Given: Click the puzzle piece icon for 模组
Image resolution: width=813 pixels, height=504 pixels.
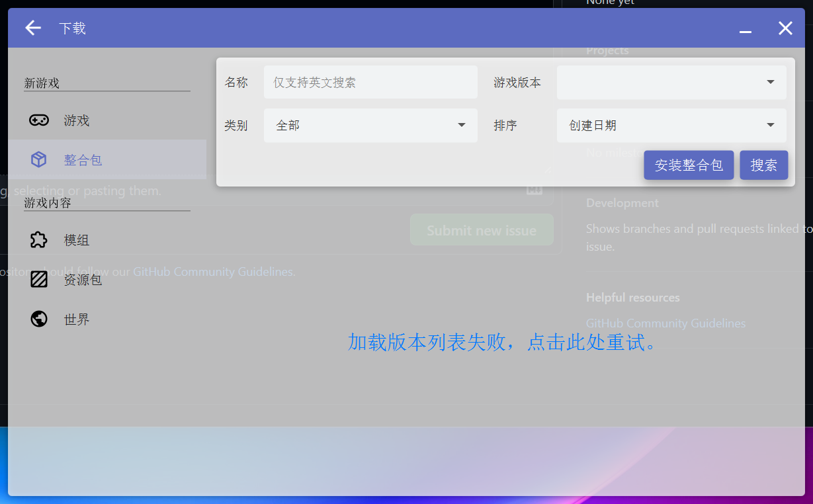Looking at the screenshot, I should click(x=39, y=240).
